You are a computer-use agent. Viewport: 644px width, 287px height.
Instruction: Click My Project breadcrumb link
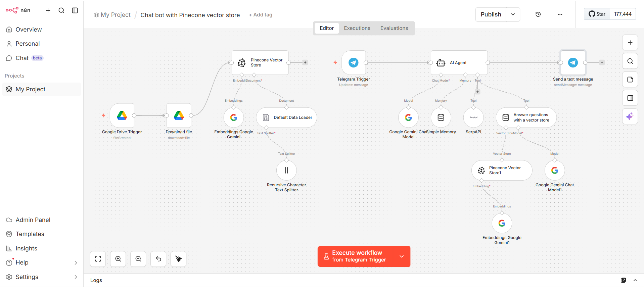pos(112,15)
